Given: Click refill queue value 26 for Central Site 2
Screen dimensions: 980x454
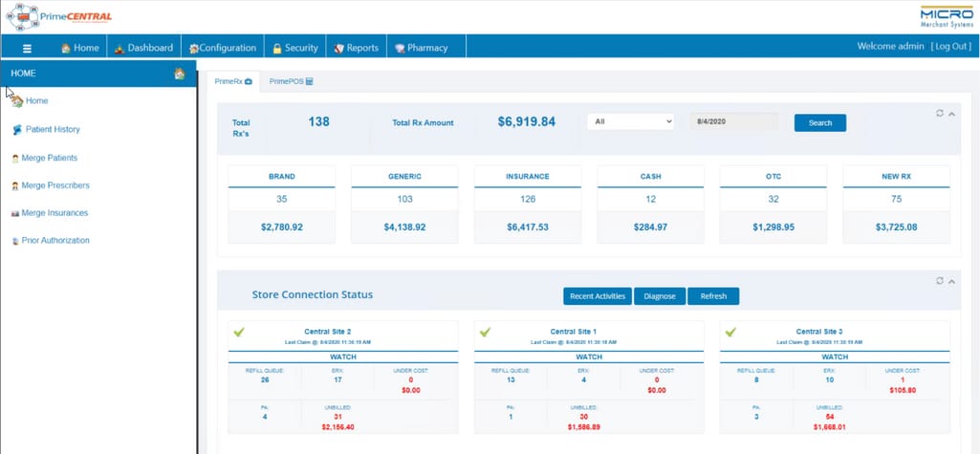Looking at the screenshot, I should (x=265, y=379).
